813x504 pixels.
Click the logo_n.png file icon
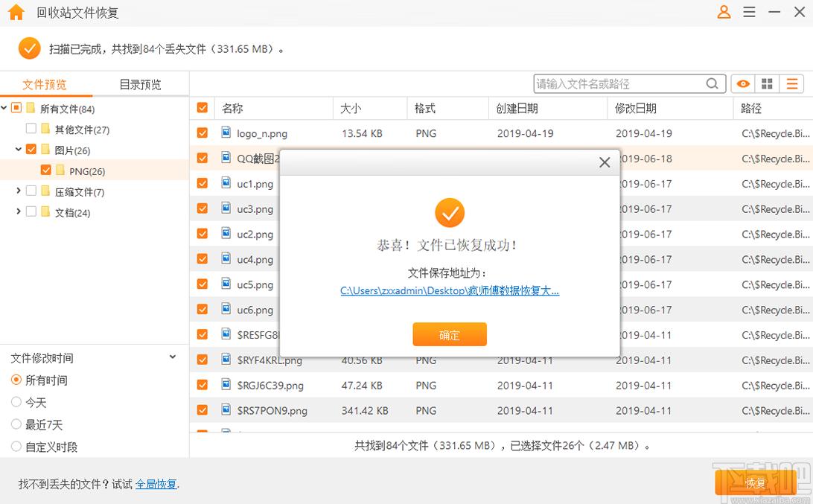click(x=226, y=133)
